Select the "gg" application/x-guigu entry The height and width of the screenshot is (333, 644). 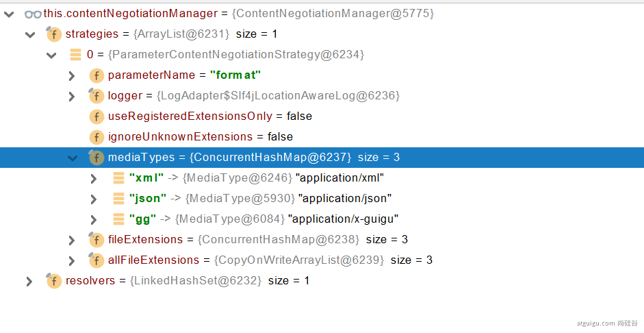point(263,219)
